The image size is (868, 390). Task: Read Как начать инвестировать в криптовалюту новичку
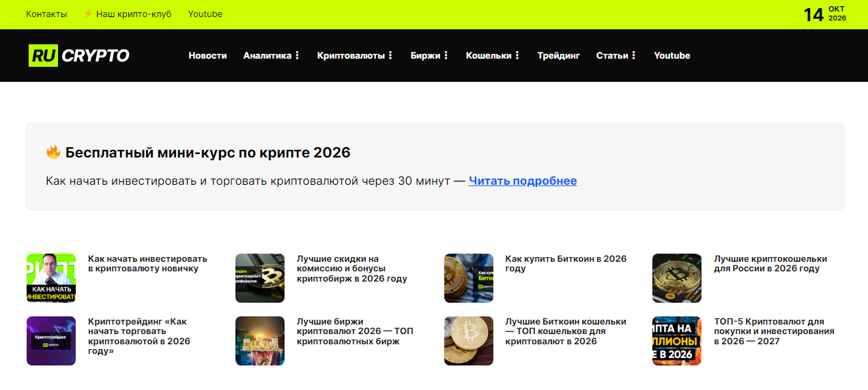click(x=147, y=264)
